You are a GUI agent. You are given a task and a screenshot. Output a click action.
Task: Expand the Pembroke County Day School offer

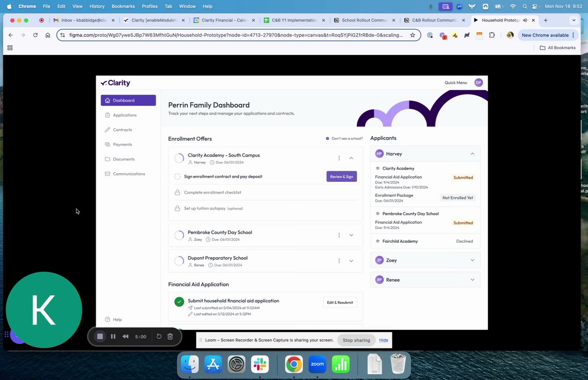point(351,235)
